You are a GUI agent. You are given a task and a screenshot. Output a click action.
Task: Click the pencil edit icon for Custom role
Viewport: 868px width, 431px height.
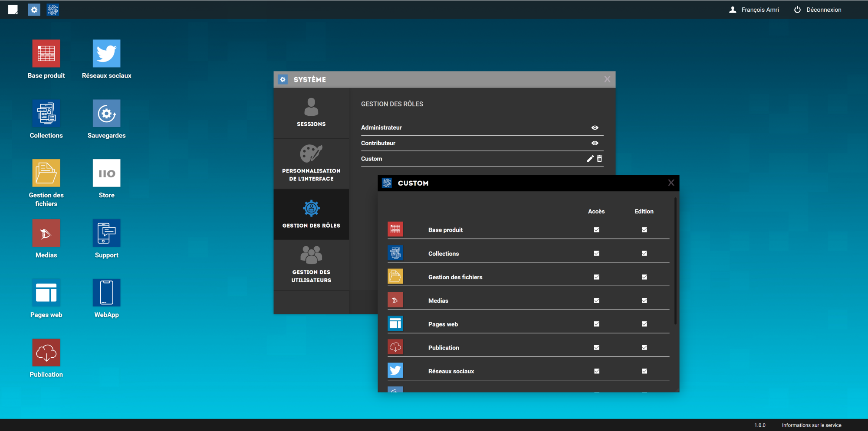(590, 159)
